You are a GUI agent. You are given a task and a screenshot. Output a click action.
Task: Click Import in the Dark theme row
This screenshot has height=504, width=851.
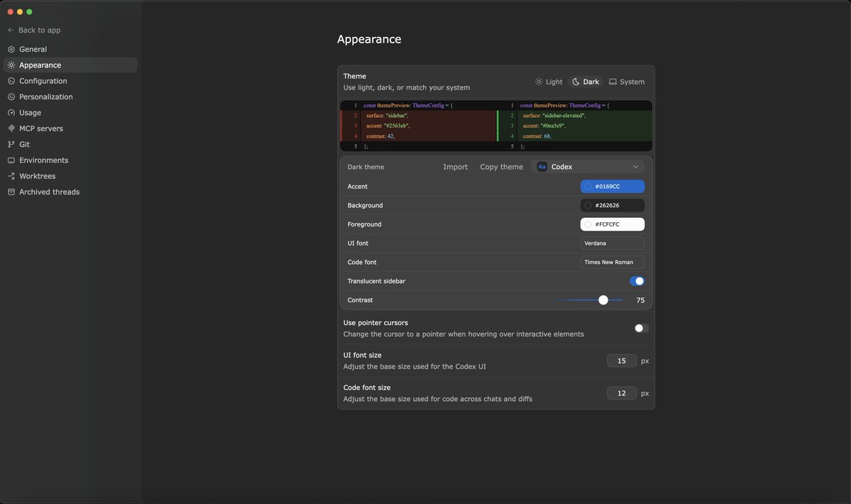coord(456,167)
